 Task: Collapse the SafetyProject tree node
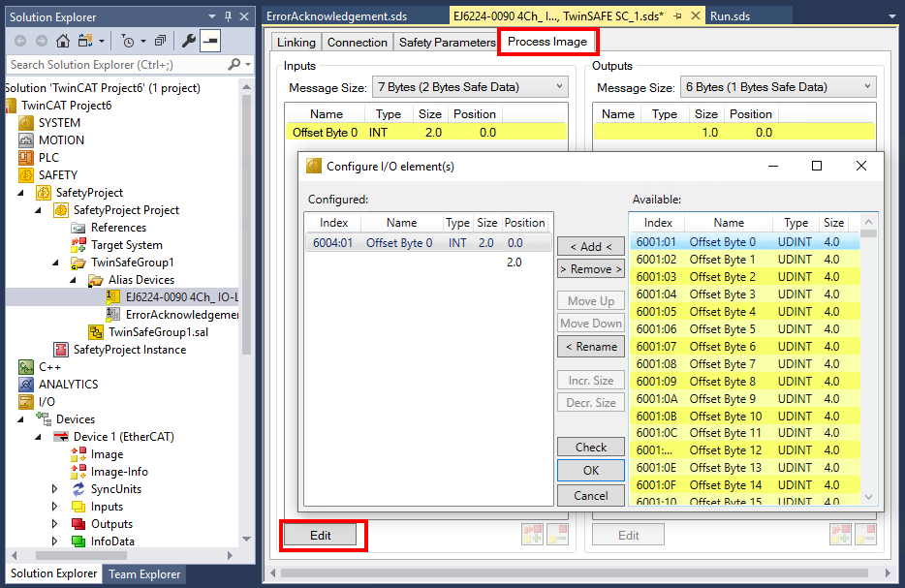tap(21, 193)
